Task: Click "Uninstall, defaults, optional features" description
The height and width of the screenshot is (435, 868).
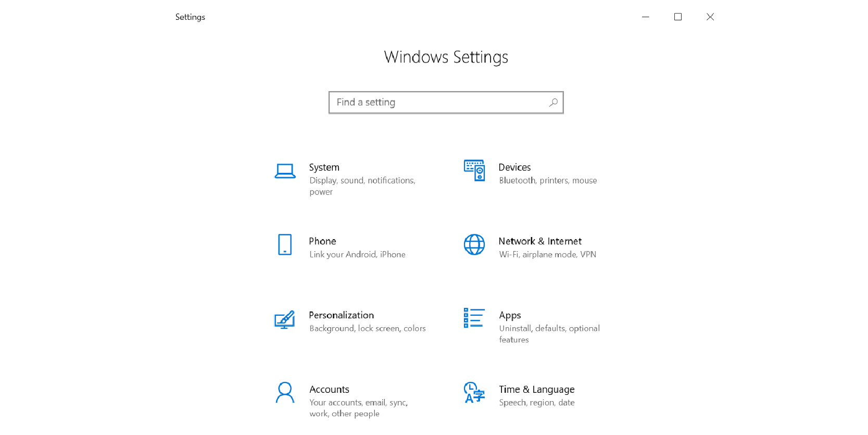Action: point(549,334)
